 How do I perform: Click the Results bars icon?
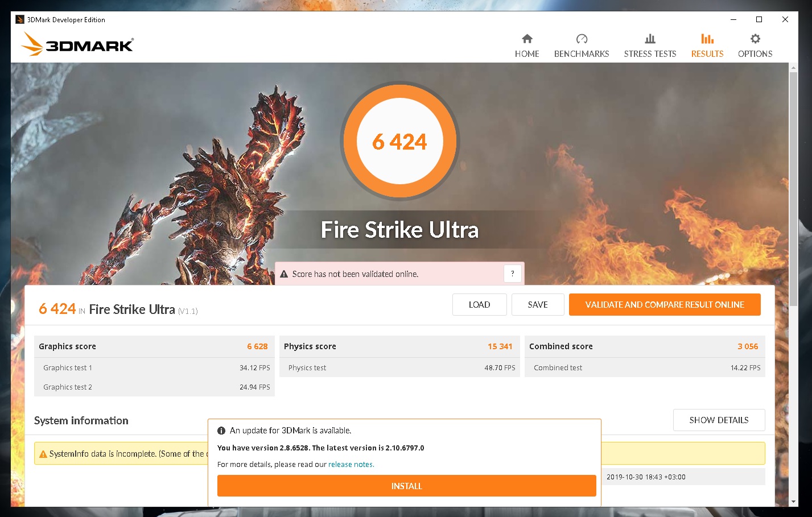(x=707, y=39)
